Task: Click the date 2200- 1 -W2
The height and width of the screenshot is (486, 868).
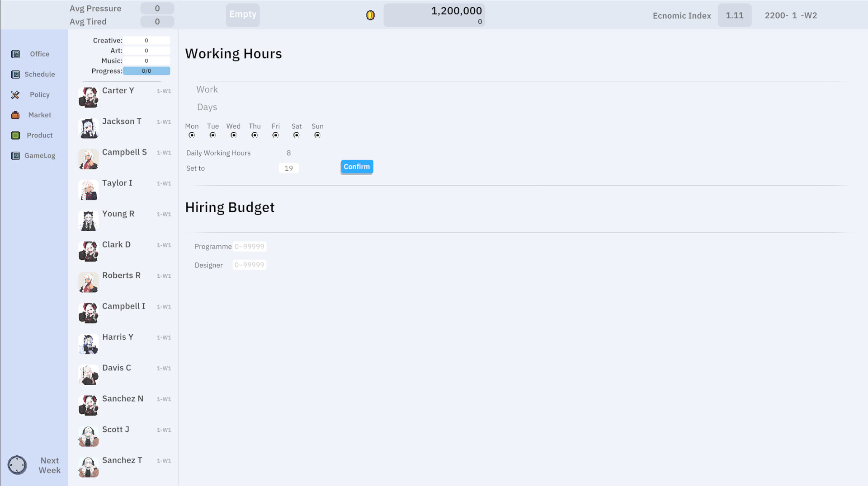Action: 791,15
